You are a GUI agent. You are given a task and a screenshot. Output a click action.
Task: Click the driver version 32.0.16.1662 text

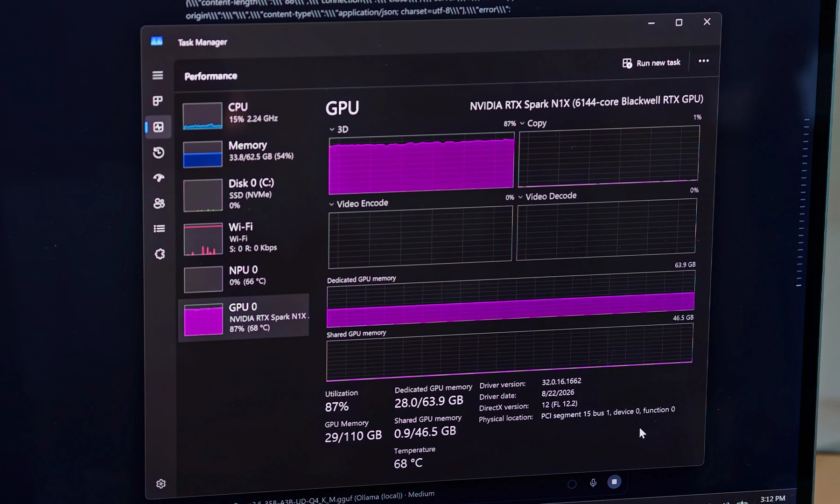click(561, 381)
